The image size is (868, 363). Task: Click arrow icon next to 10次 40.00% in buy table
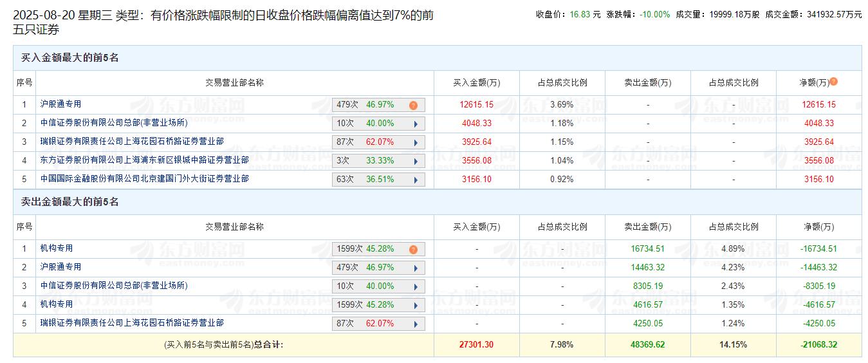click(416, 124)
